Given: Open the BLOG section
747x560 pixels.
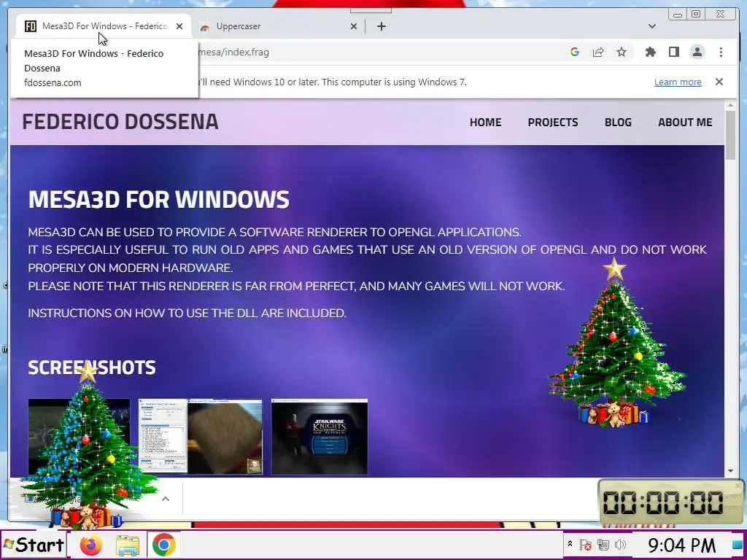Looking at the screenshot, I should (618, 122).
